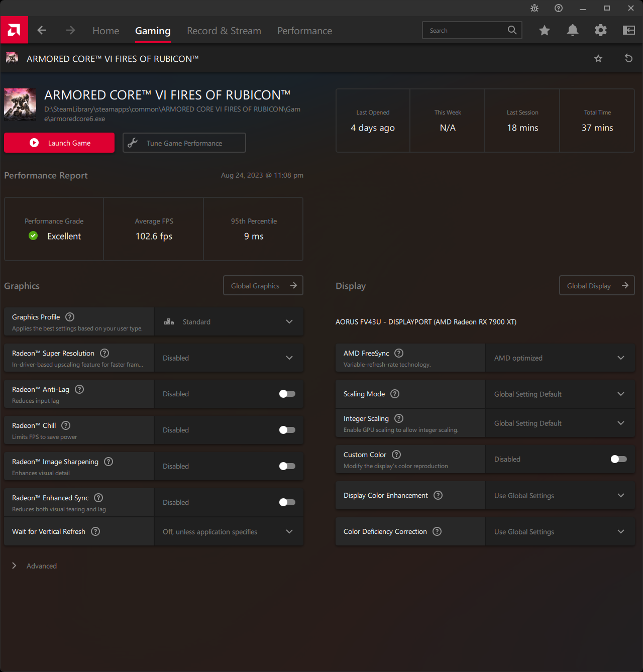The width and height of the screenshot is (643, 672).
Task: Click the Performance Grade Excellent card
Action: click(x=54, y=229)
